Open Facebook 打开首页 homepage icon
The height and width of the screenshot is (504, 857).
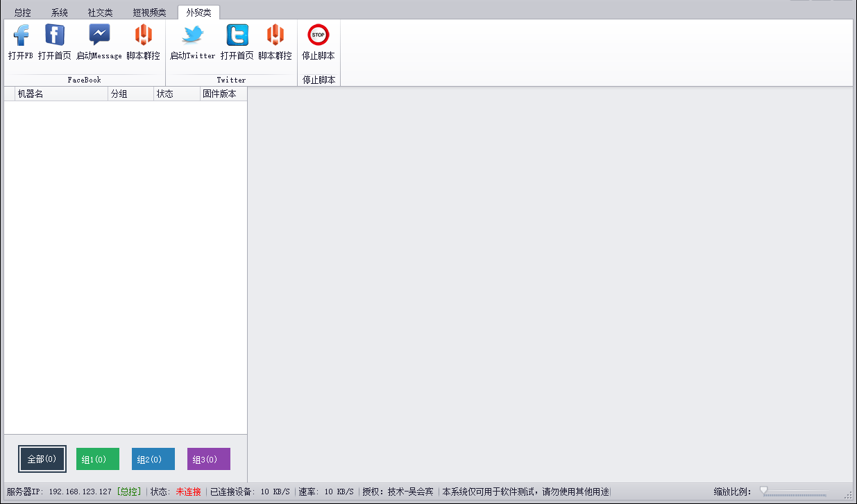(x=55, y=42)
